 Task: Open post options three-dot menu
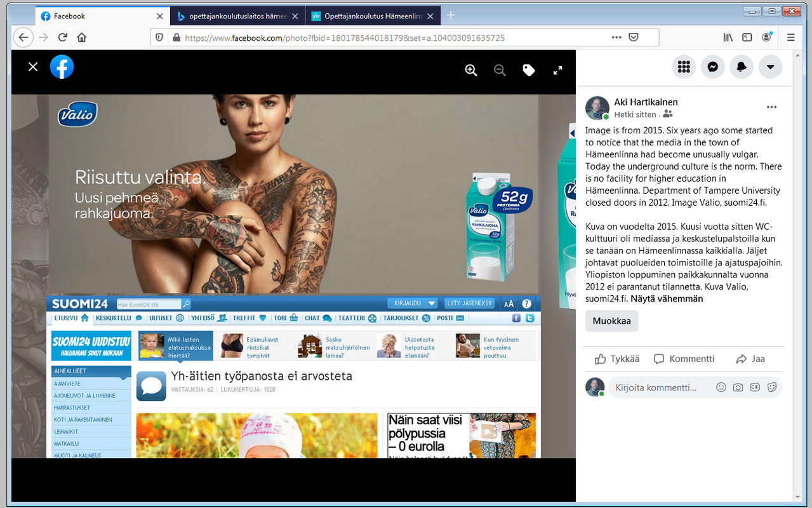(x=771, y=107)
